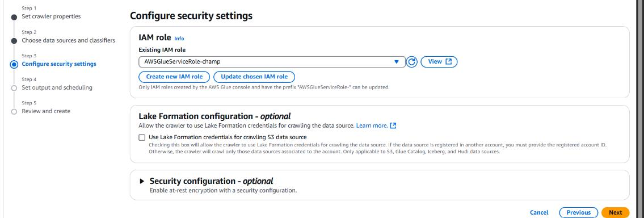
Task: Click the Previous button
Action: click(578, 213)
